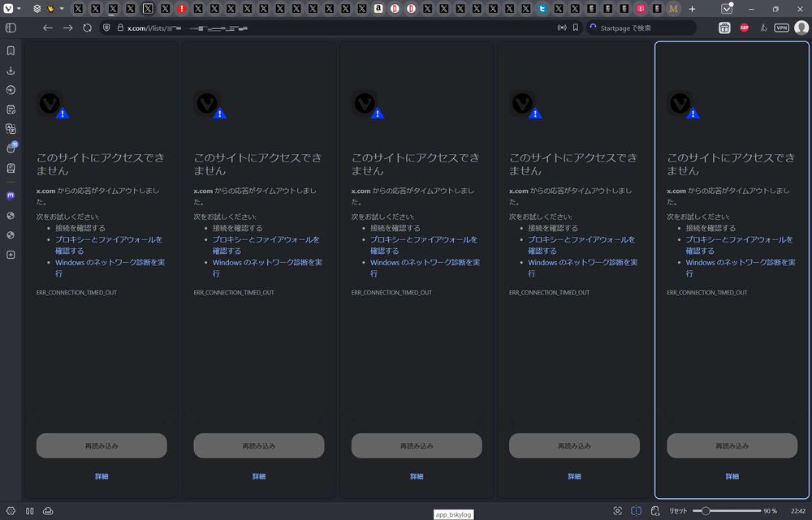The image size is (812, 520).
Task: Open the Workspaces stacked-layers icon
Action: coord(37,9)
